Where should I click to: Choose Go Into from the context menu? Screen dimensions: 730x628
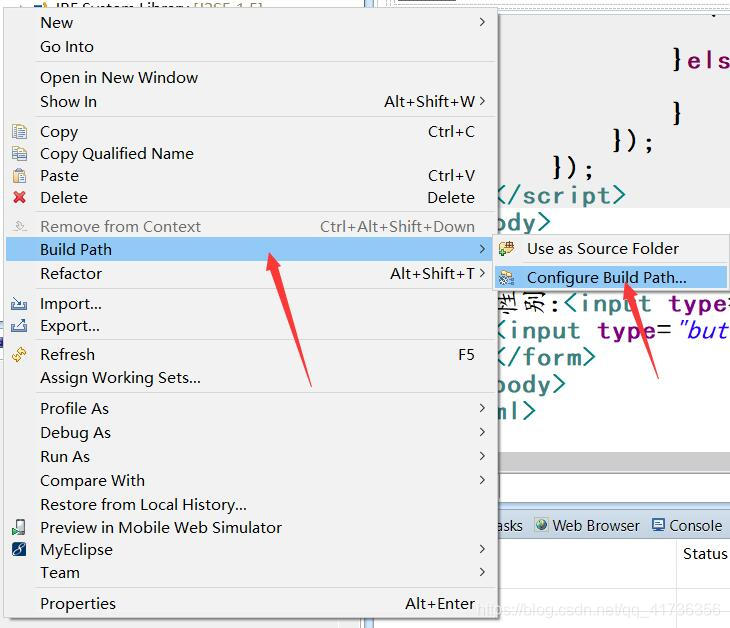point(251,47)
